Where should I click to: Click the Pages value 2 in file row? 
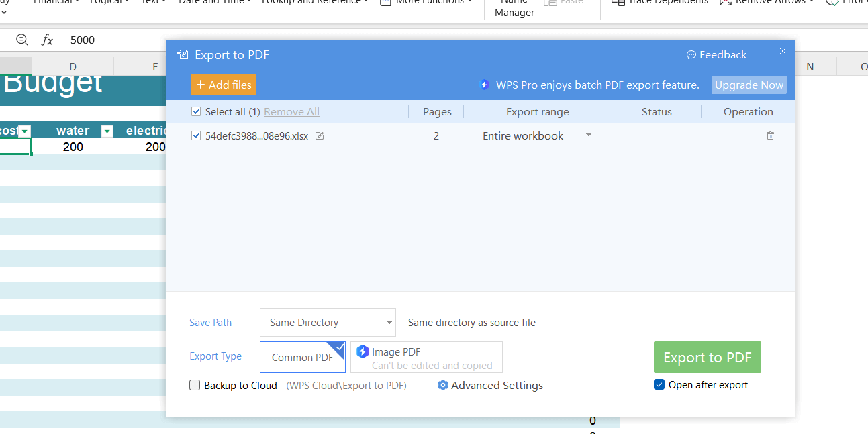[436, 135]
